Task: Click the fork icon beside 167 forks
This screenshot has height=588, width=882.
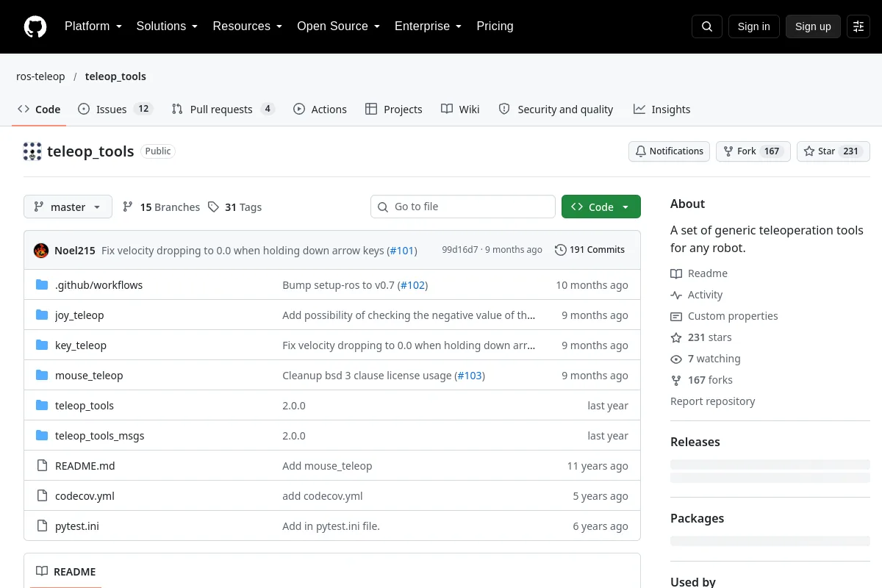Action: click(676, 380)
